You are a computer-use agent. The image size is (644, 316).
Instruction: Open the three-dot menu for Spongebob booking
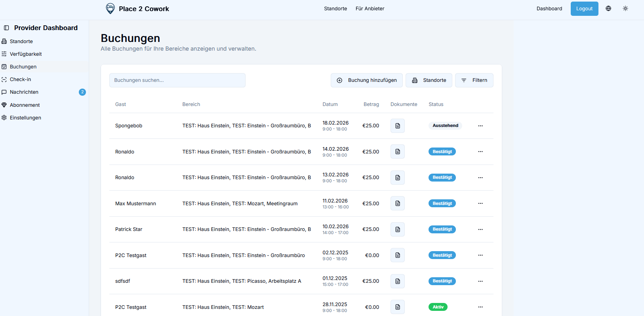click(480, 126)
